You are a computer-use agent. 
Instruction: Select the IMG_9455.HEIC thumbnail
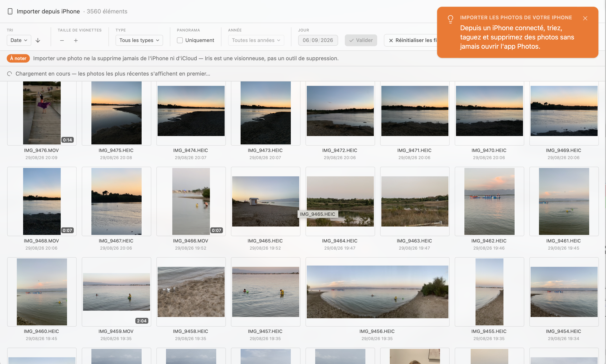point(489,292)
